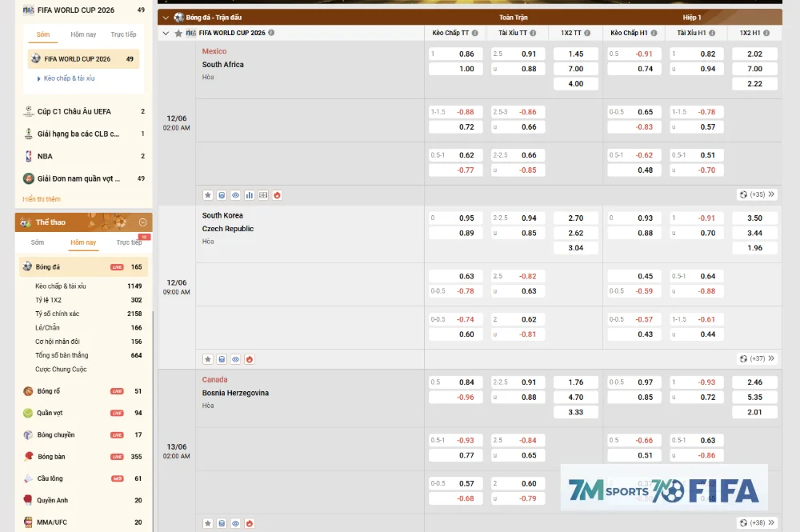Click info icon beside FIFA WORLD CUP 2026 title
The height and width of the screenshot is (532, 800).
(271, 33)
